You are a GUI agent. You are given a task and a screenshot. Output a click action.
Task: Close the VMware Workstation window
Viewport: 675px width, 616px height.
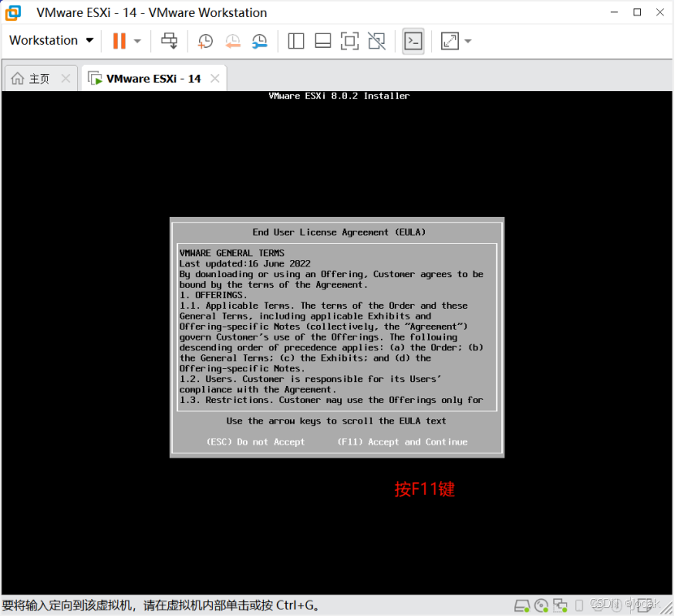pos(660,12)
